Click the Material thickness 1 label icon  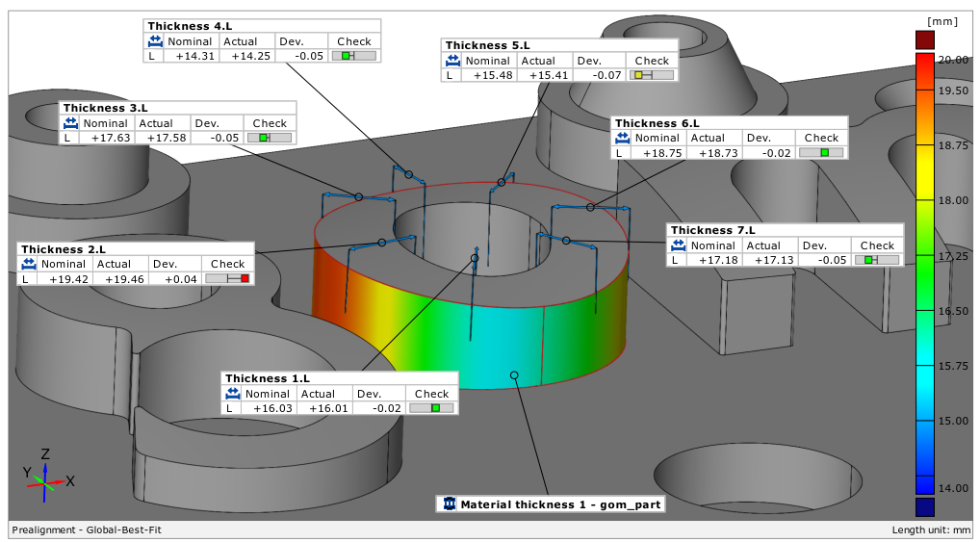click(449, 503)
